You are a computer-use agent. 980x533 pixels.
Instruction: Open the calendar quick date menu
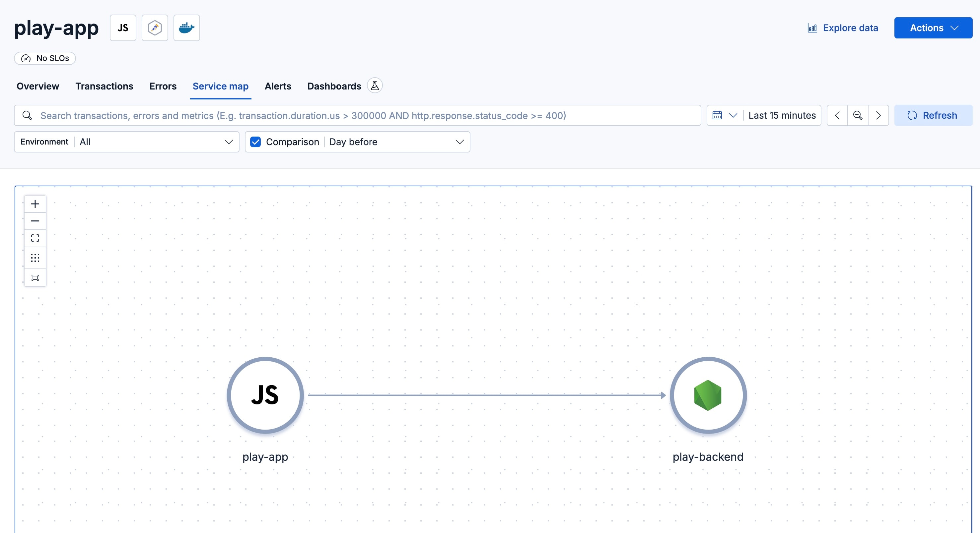724,115
